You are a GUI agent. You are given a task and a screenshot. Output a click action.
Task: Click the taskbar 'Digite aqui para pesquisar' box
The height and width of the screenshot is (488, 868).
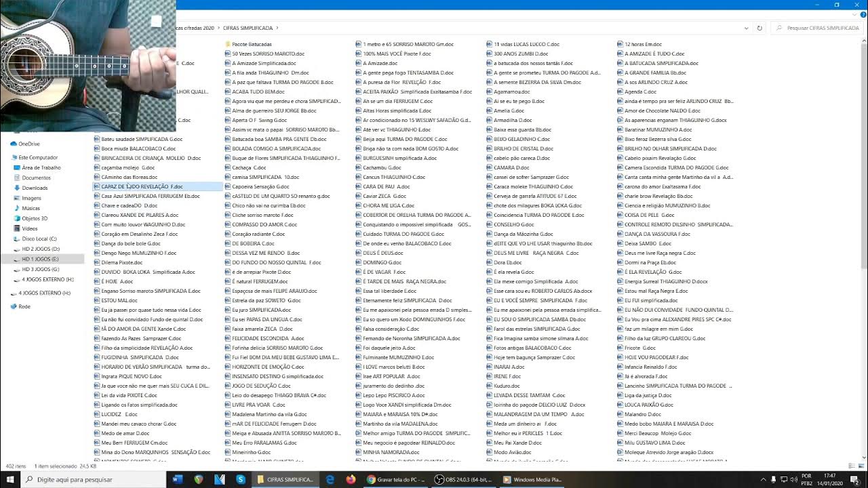click(93, 479)
